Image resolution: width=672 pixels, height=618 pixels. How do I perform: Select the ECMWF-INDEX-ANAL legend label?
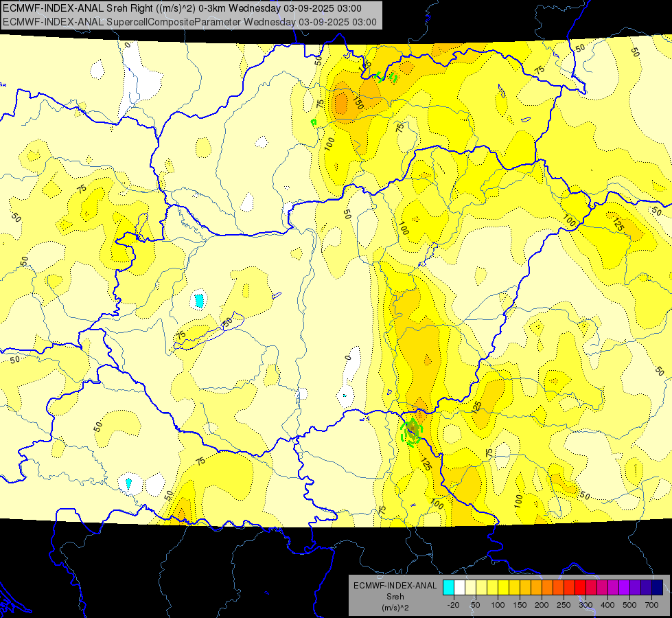(395, 586)
